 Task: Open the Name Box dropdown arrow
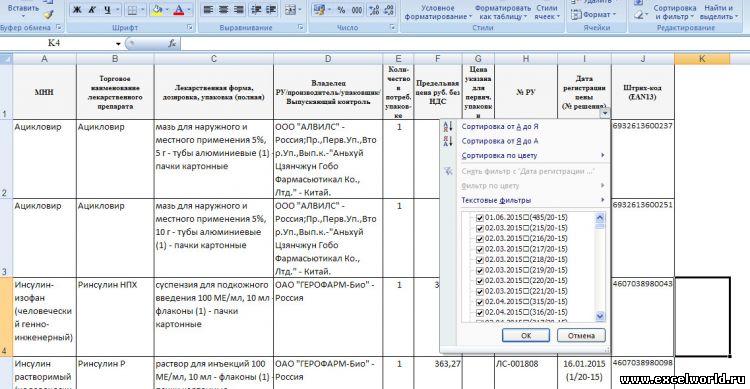pos(118,44)
